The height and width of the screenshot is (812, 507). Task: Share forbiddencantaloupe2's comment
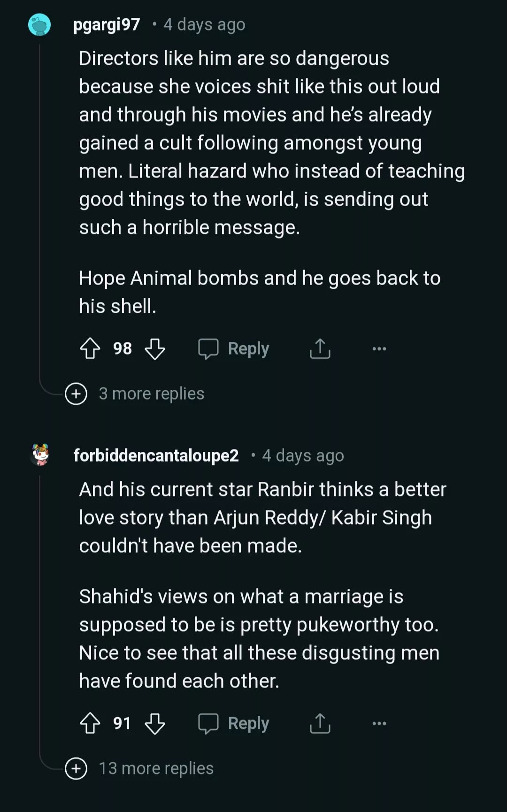coord(320,723)
